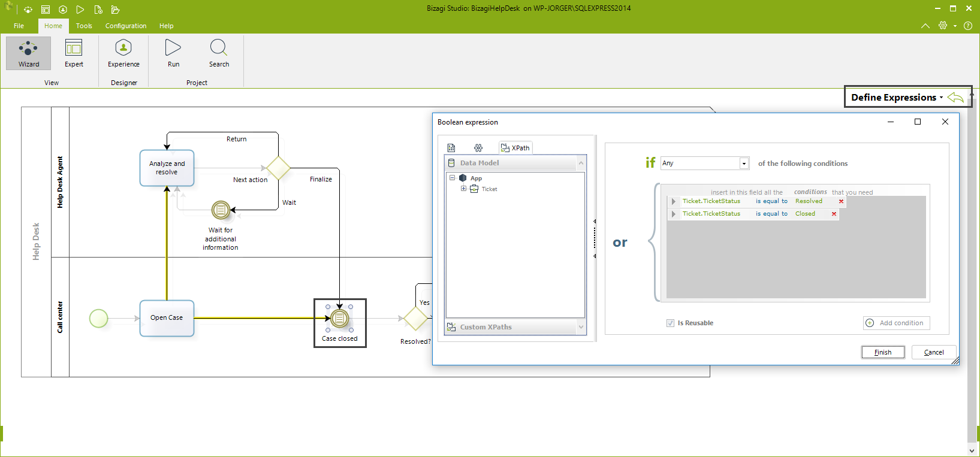This screenshot has width=980, height=457.
Task: Toggle the 'Is Reusable' checkbox
Action: 670,323
